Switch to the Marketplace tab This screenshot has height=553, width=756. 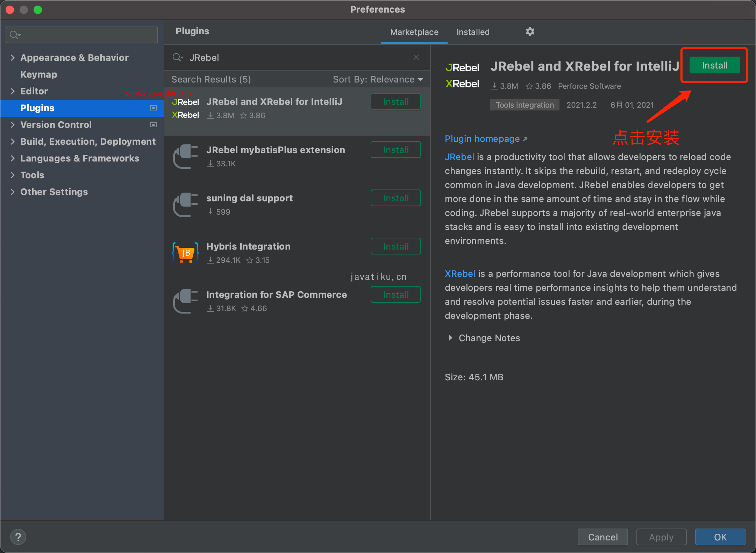[414, 32]
